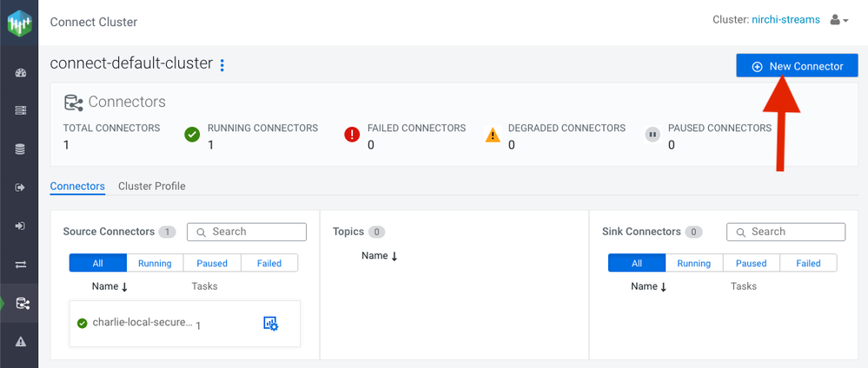This screenshot has width=868, height=368.
Task: Click the Total Connectors value
Action: tap(66, 146)
